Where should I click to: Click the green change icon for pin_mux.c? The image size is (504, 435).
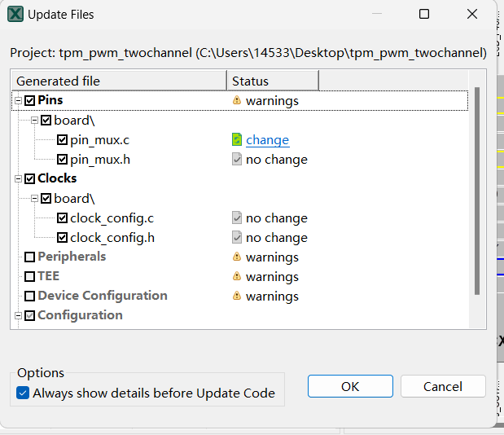point(237,140)
